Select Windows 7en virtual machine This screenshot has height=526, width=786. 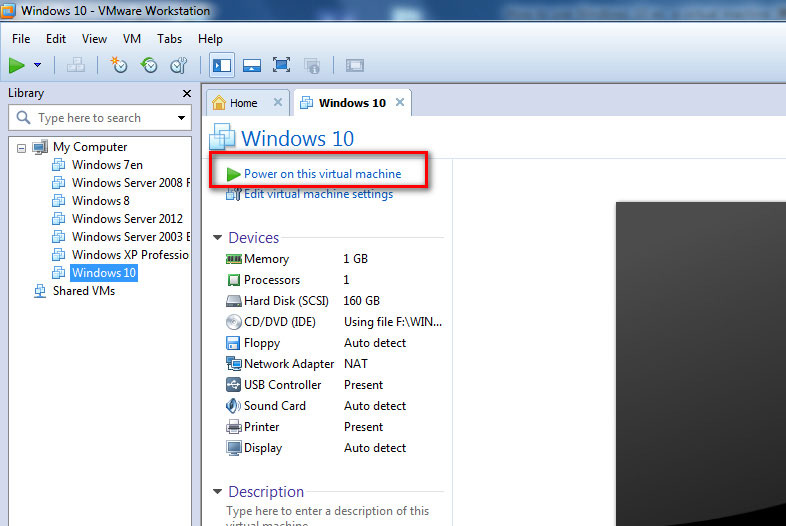107,164
